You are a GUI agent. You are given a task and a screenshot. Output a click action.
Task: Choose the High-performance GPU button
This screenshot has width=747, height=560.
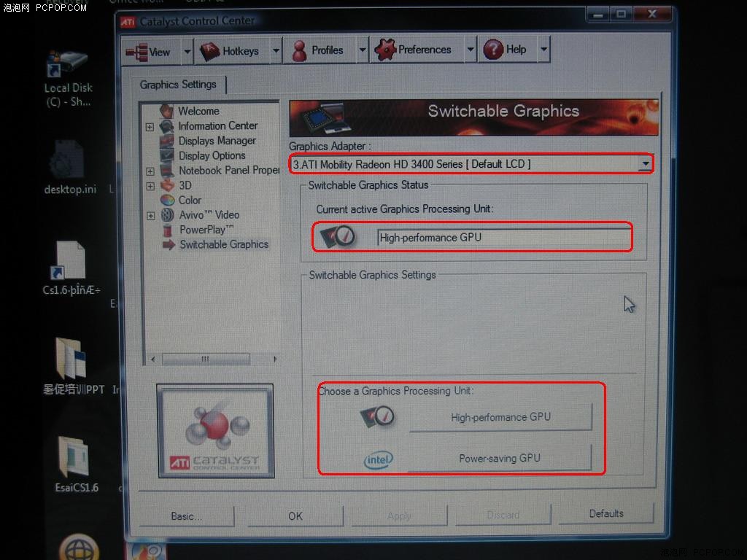(500, 417)
